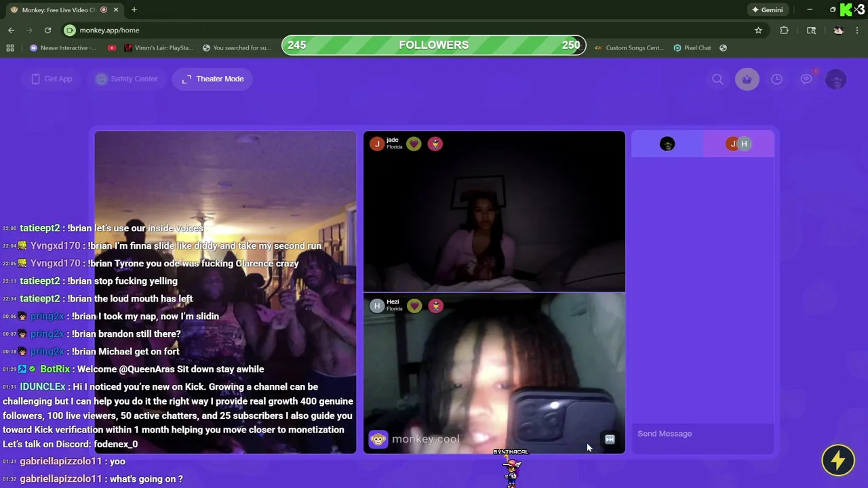Click the monkey.app/home address bar
Image resolution: width=868 pixels, height=488 pixels.
[x=109, y=30]
